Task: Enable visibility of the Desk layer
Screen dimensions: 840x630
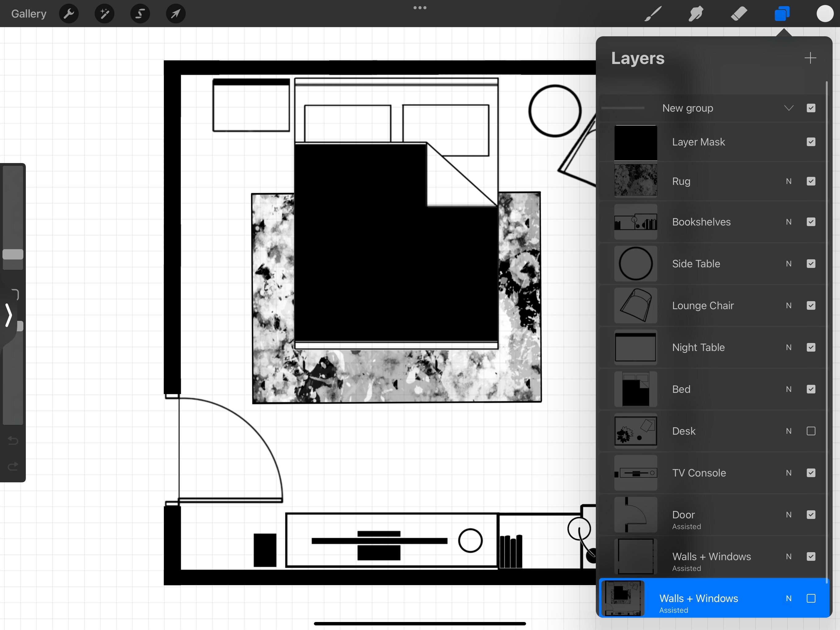Action: [811, 431]
